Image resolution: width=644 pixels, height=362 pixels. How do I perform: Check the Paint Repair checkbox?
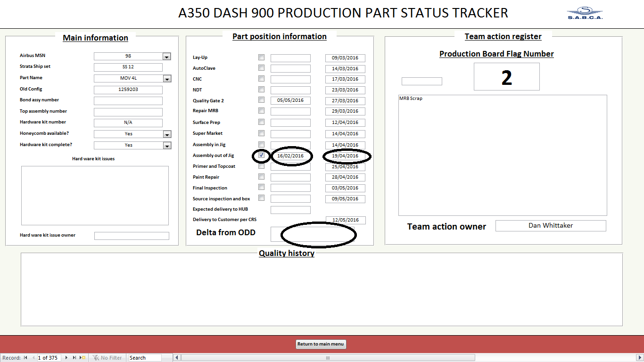coord(261,177)
